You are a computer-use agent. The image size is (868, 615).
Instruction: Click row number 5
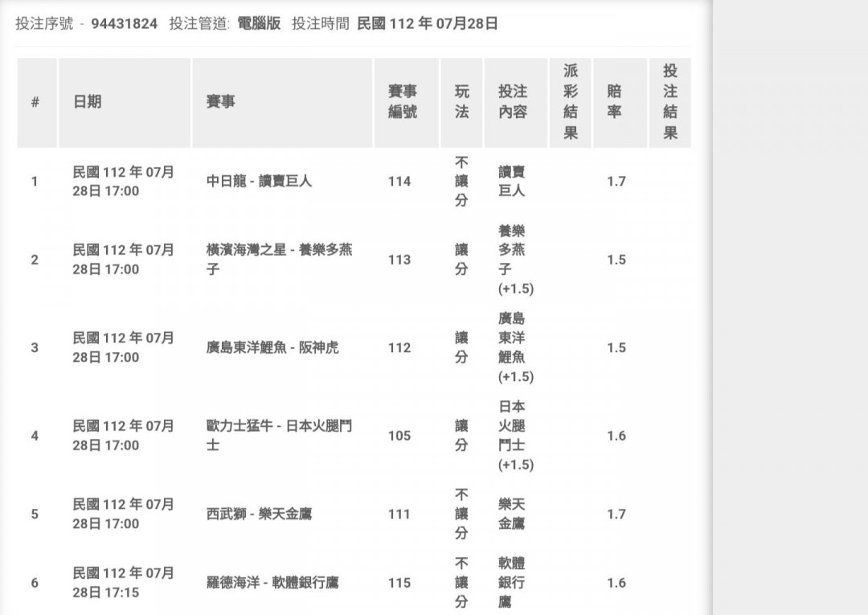[35, 515]
